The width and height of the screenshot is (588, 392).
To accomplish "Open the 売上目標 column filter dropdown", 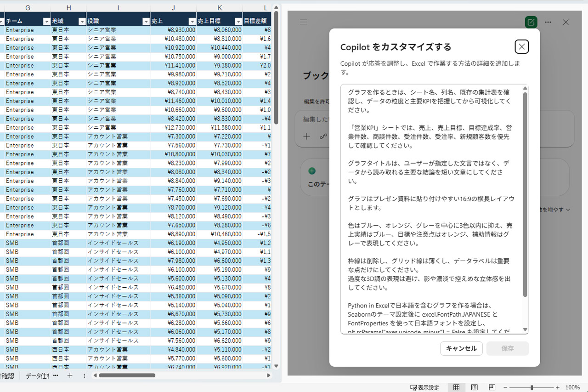I will (x=238, y=21).
